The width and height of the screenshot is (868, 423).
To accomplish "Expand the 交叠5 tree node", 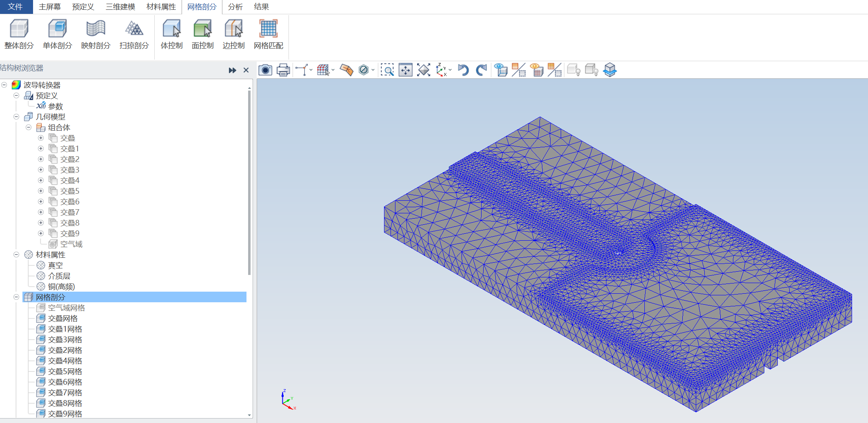I will point(41,191).
